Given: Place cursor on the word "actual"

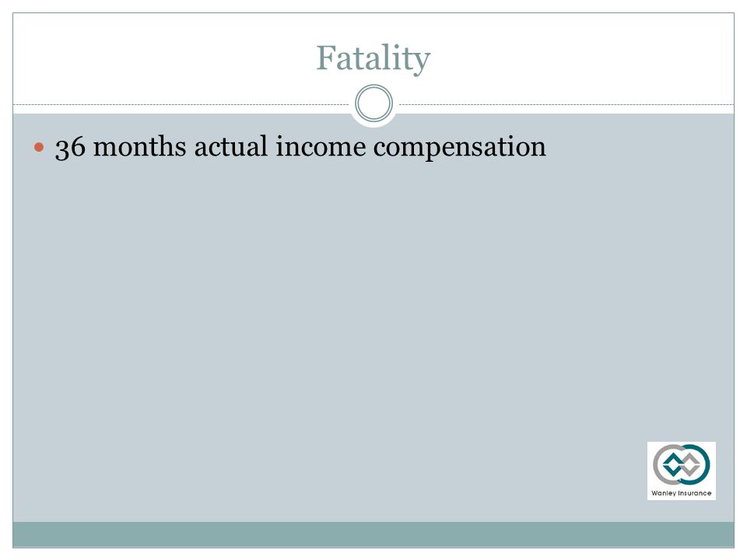Looking at the screenshot, I should click(230, 146).
